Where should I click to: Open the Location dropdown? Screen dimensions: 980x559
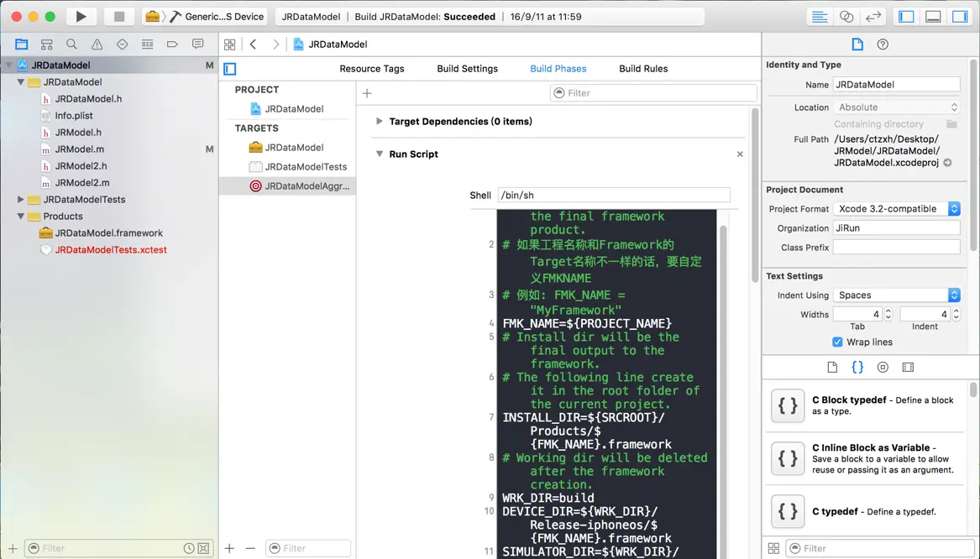897,107
